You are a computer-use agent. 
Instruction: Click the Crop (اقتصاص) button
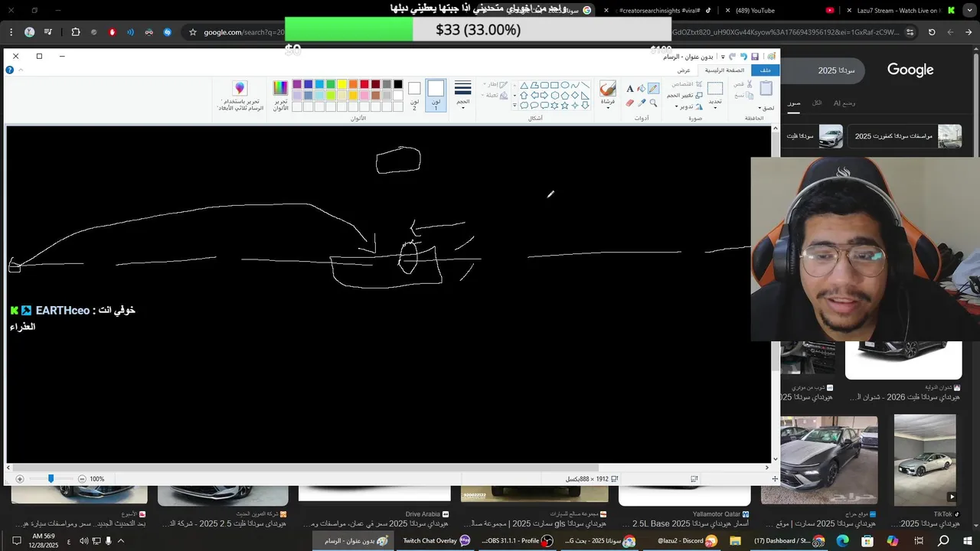coord(688,84)
